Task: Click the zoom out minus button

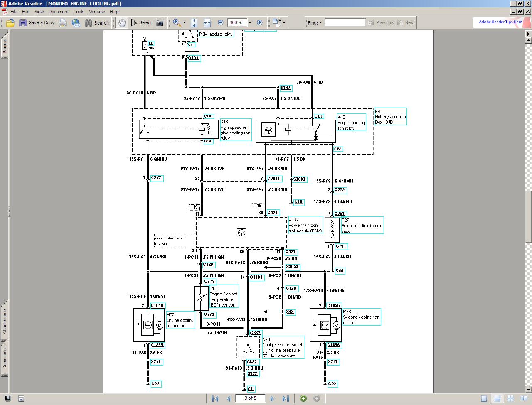Action: (221, 22)
